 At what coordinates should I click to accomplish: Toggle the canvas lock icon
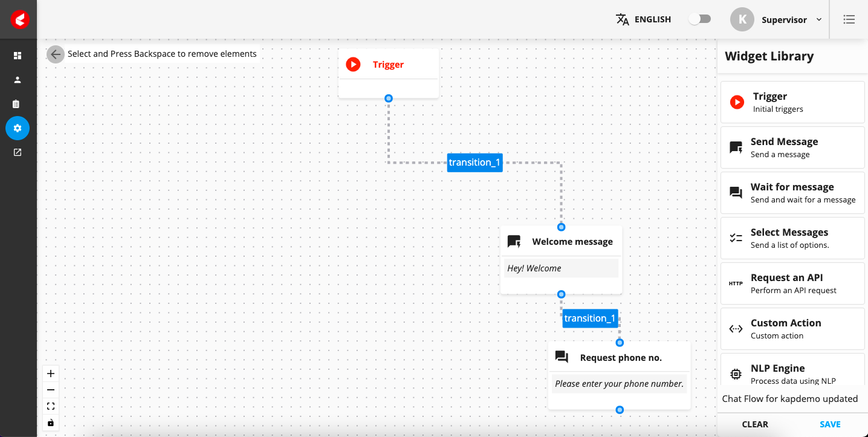coord(51,422)
